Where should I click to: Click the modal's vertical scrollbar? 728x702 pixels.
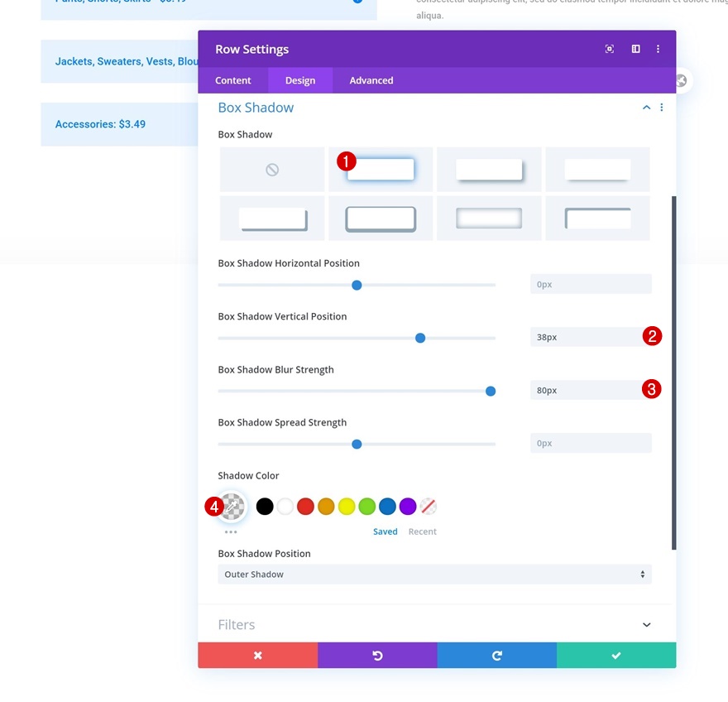(673, 373)
